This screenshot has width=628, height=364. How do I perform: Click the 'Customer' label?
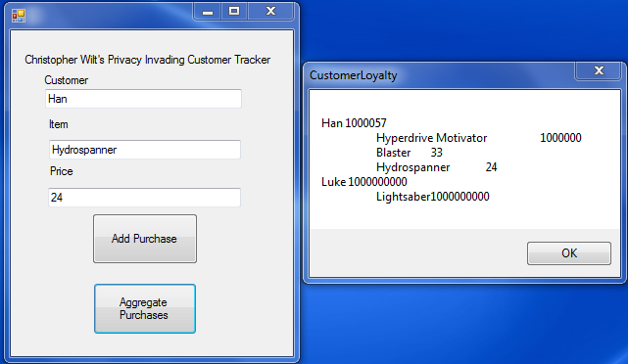coord(66,80)
